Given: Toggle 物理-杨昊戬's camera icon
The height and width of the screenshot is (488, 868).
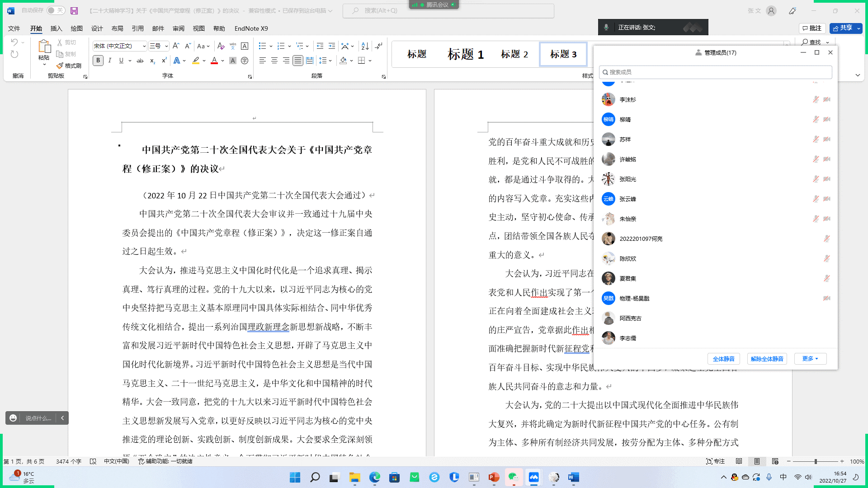Looking at the screenshot, I should [827, 298].
